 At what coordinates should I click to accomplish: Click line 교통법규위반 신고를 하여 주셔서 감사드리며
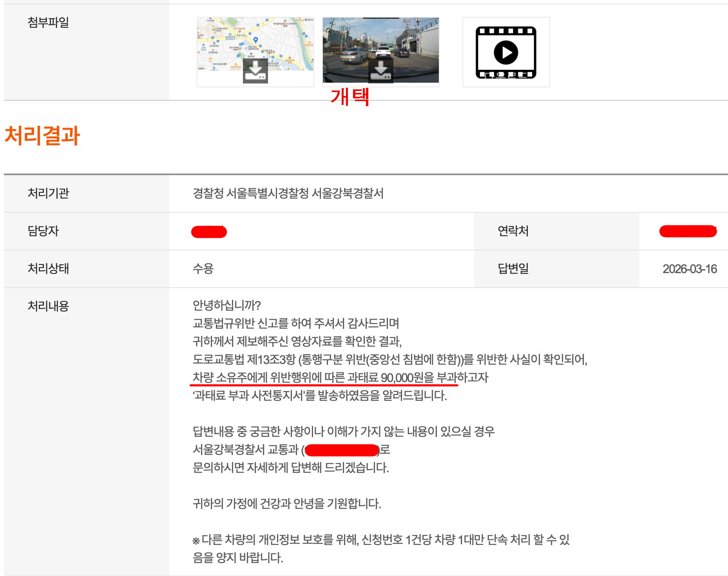pyautogui.click(x=296, y=323)
